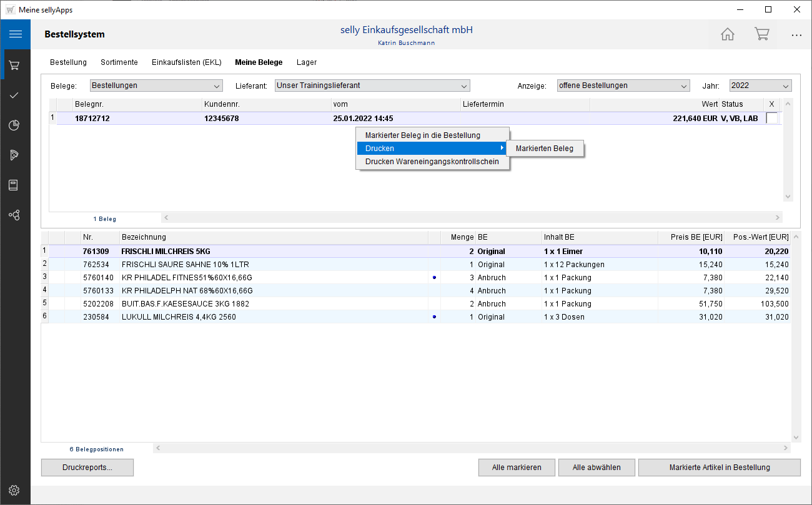This screenshot has height=505, width=812.
Task: Select Drucken Wareneingangskontrollschein from context menu
Action: coord(432,162)
